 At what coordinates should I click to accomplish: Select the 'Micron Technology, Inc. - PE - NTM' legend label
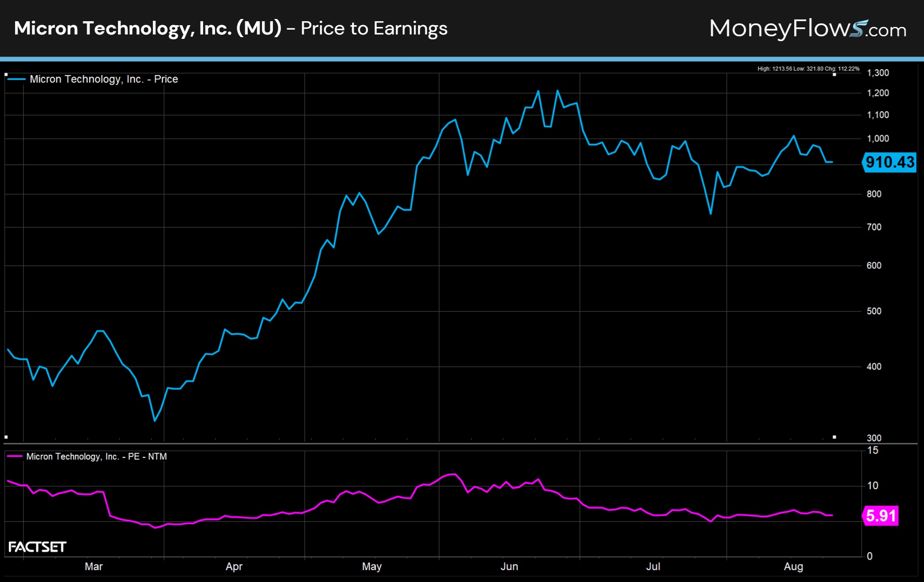point(97,456)
